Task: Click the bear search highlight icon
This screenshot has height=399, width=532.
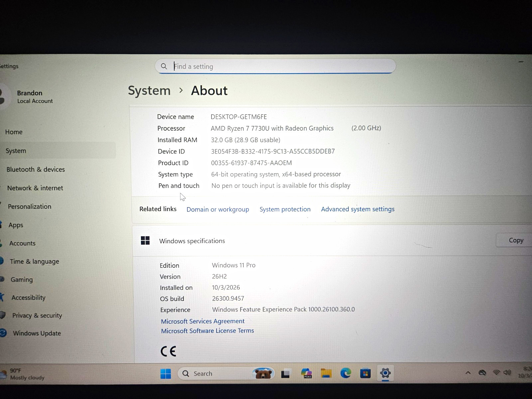Action: pyautogui.click(x=263, y=374)
